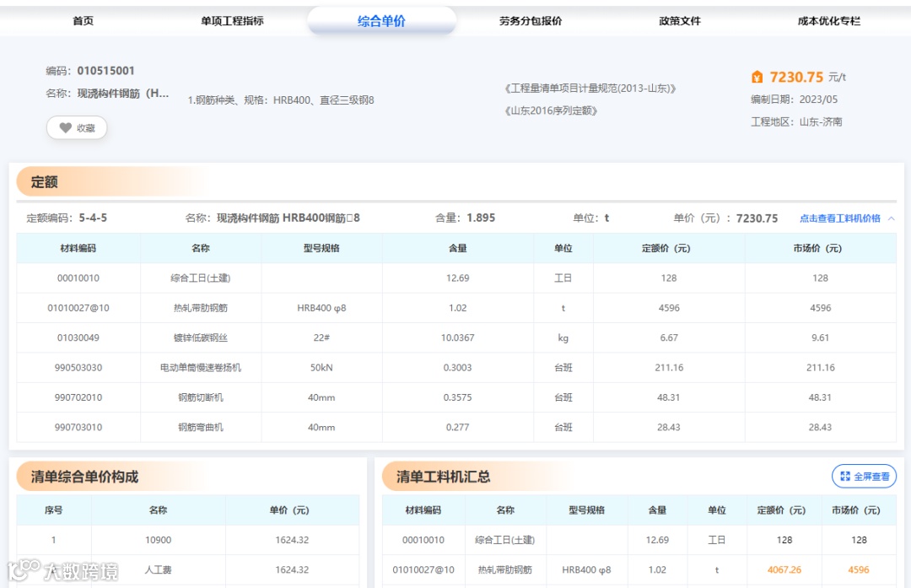Click orange 4596 market price in summary
The width and height of the screenshot is (911, 588).
pyautogui.click(x=859, y=570)
